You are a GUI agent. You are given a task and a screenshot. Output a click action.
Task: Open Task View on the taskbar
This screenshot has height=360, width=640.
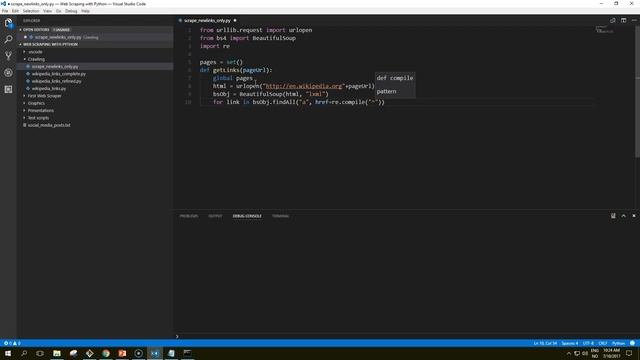40,353
